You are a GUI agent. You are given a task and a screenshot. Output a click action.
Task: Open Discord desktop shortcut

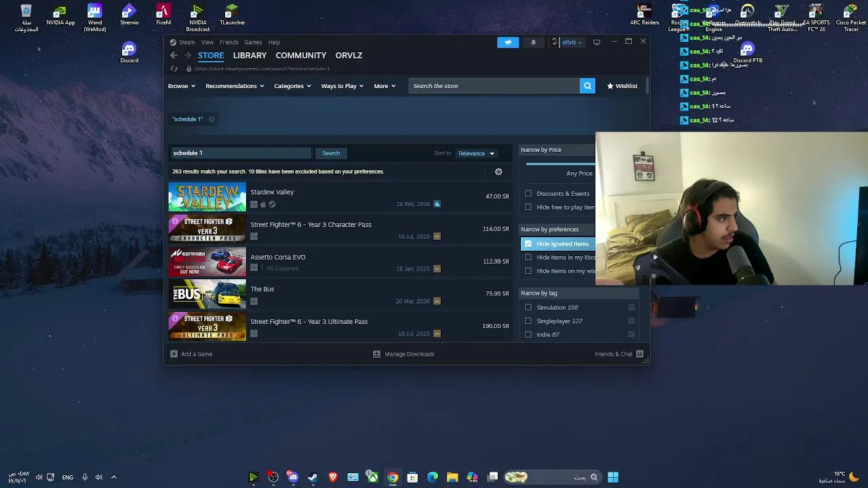129,53
